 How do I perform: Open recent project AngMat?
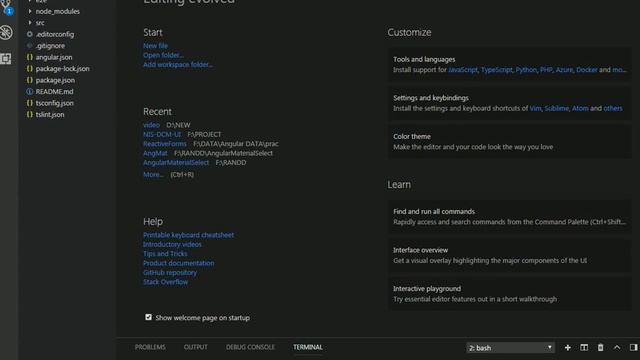pyautogui.click(x=156, y=153)
